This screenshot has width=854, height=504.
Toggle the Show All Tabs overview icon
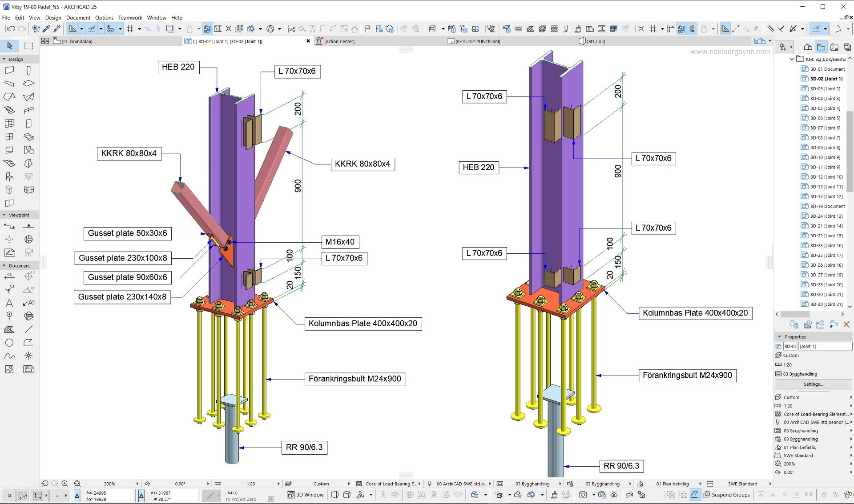tap(45, 41)
